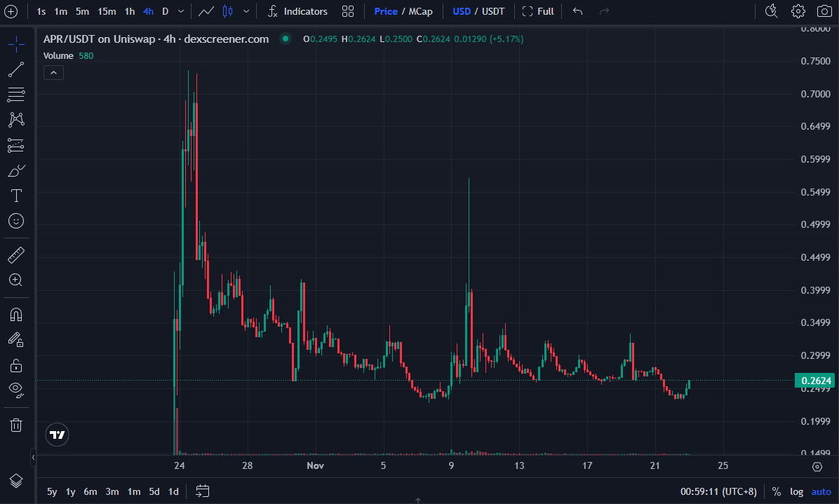Viewport: 839px width, 504px height.
Task: Select the ruler measure tool
Action: pyautogui.click(x=15, y=254)
